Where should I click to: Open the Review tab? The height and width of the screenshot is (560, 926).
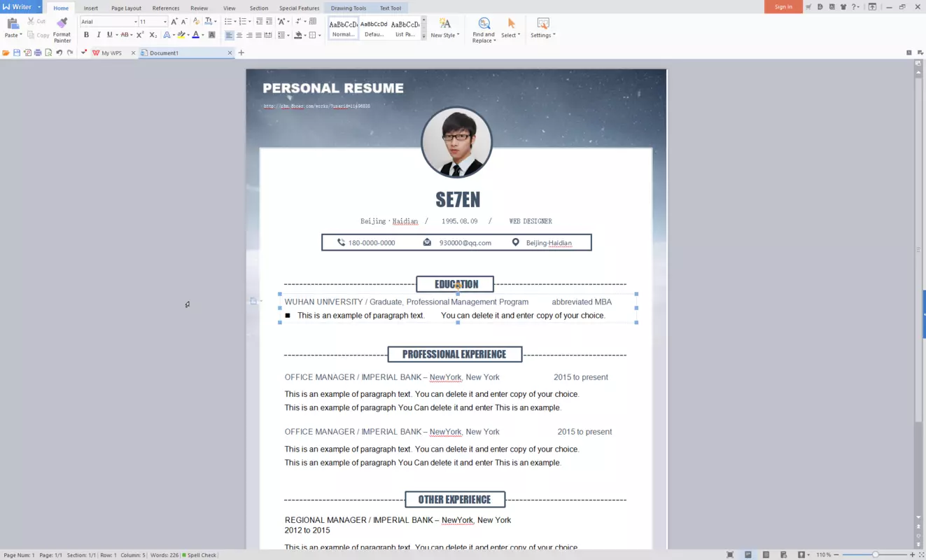pos(199,8)
